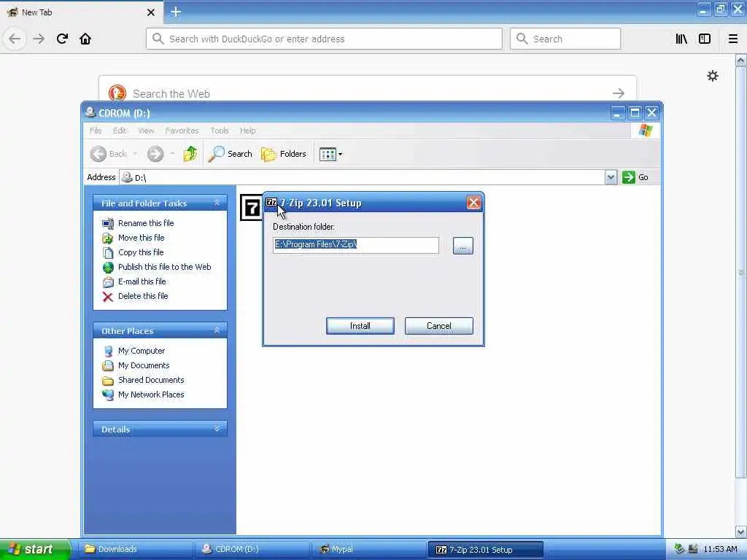Open Favorites menu in CDROM window
747x560 pixels.
(182, 131)
